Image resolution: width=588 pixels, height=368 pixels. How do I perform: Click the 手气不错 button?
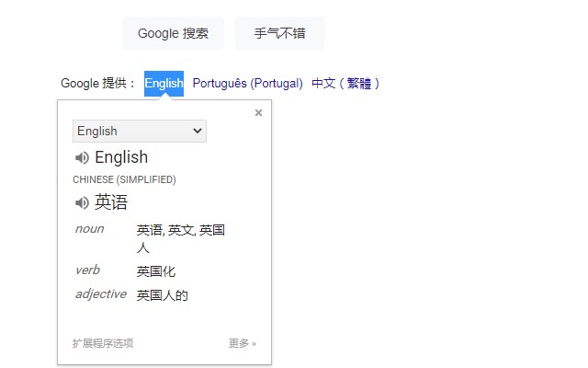point(279,33)
